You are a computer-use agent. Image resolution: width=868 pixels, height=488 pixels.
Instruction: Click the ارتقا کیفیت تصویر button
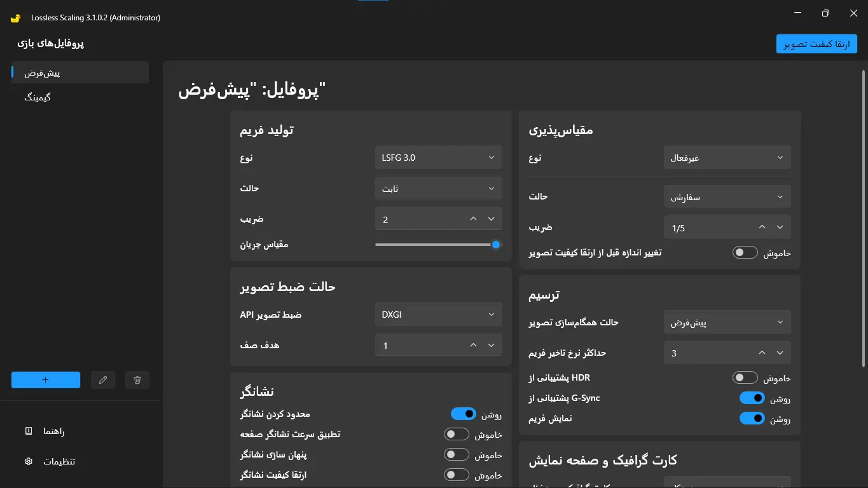pos(816,44)
